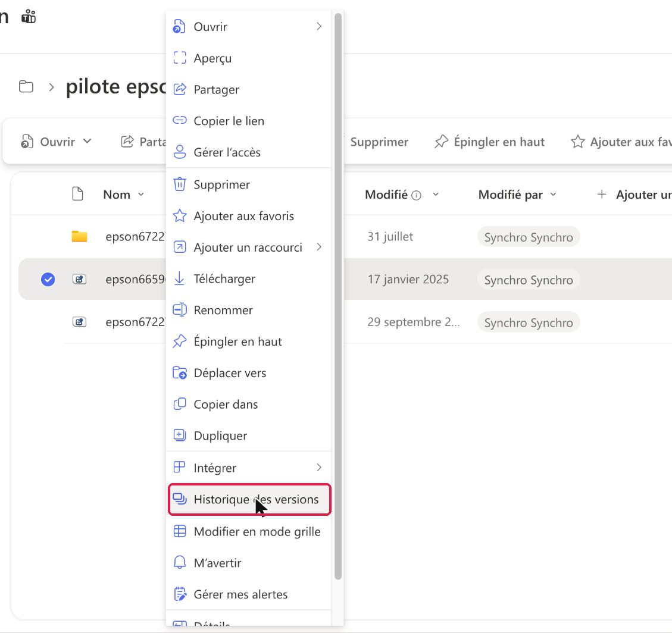Click the Copier dans copy icon
Viewport: 672px width, 633px height.
[180, 404]
